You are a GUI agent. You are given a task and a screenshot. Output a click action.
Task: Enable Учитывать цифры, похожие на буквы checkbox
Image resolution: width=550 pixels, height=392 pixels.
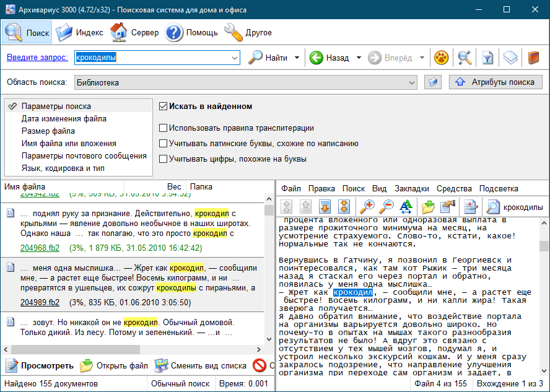163,159
